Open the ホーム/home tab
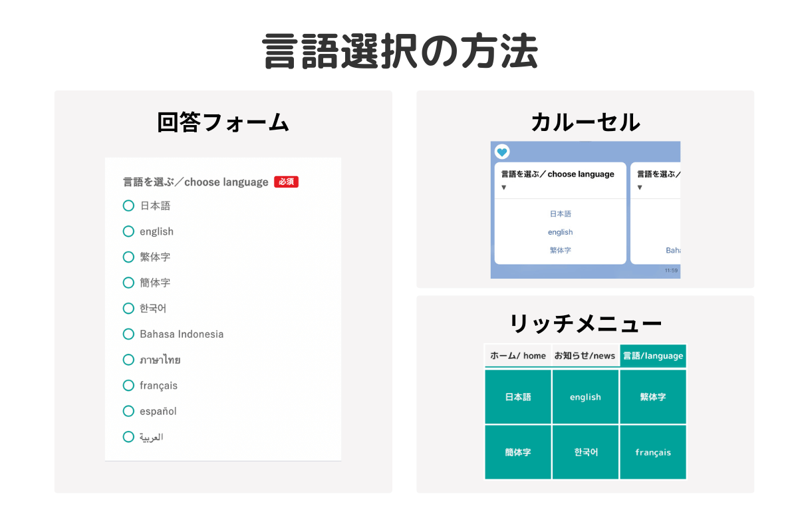This screenshot has width=798, height=532. [518, 356]
